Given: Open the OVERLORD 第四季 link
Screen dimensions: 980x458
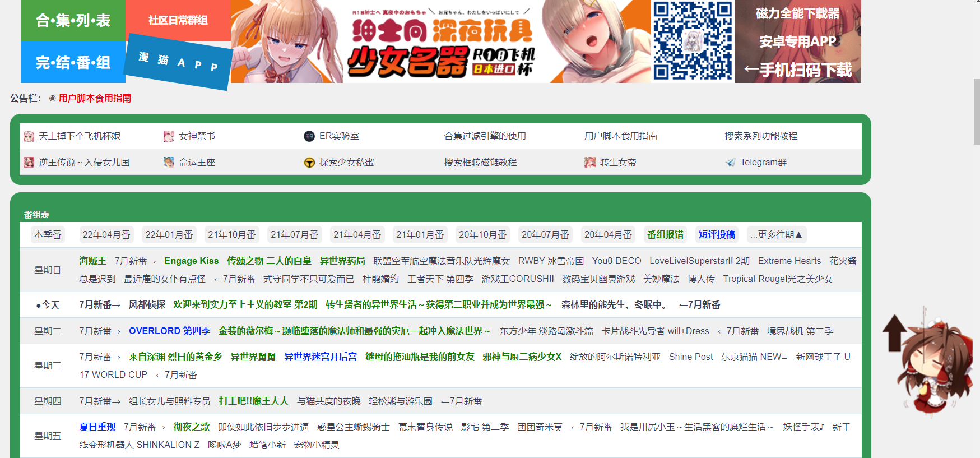Looking at the screenshot, I should click(x=169, y=331).
